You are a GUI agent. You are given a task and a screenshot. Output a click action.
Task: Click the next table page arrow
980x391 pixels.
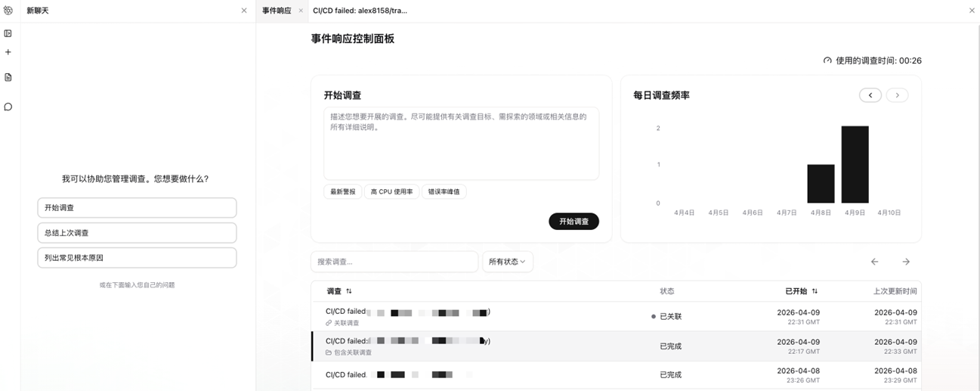(x=905, y=262)
